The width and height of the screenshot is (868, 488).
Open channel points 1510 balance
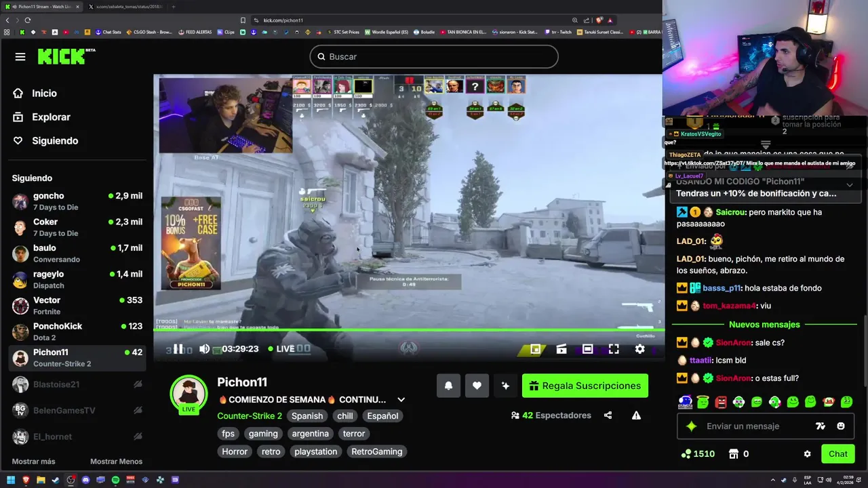(698, 454)
